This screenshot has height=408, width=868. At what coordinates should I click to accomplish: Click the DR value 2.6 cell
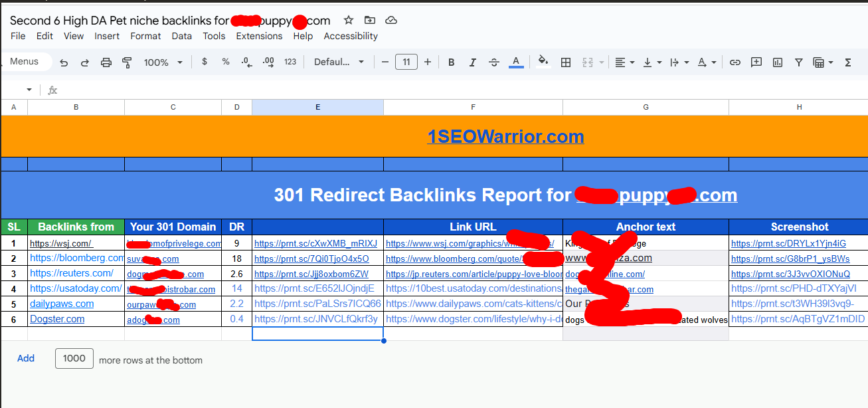(236, 273)
